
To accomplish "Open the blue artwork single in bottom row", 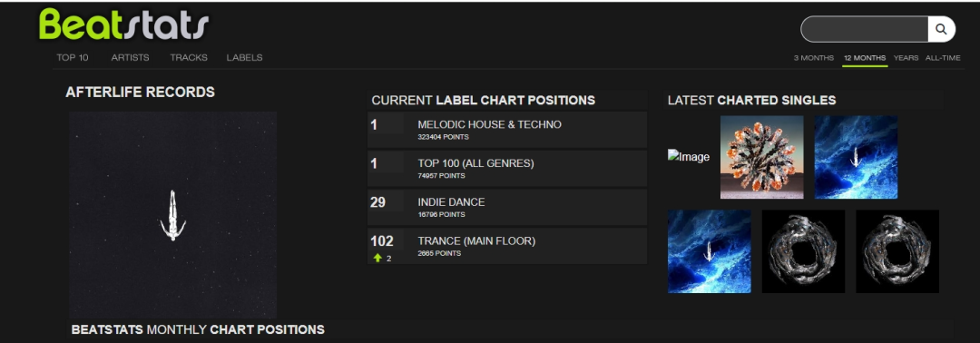I will coord(710,251).
